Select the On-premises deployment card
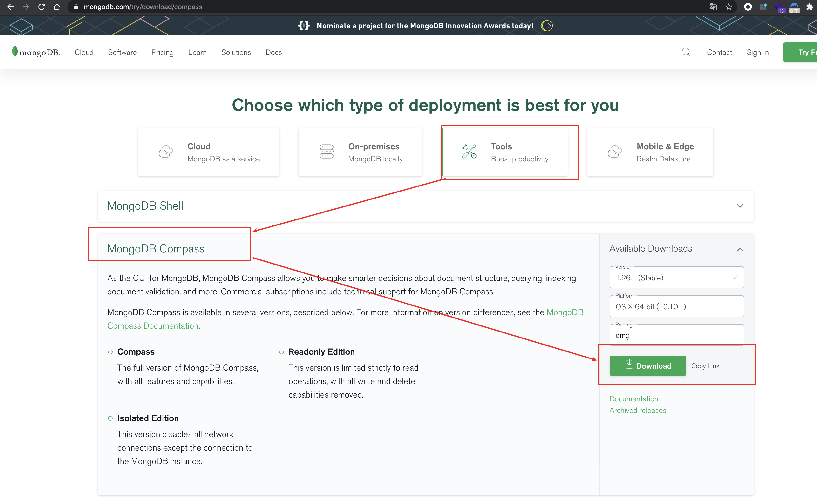The height and width of the screenshot is (504, 817). [360, 152]
